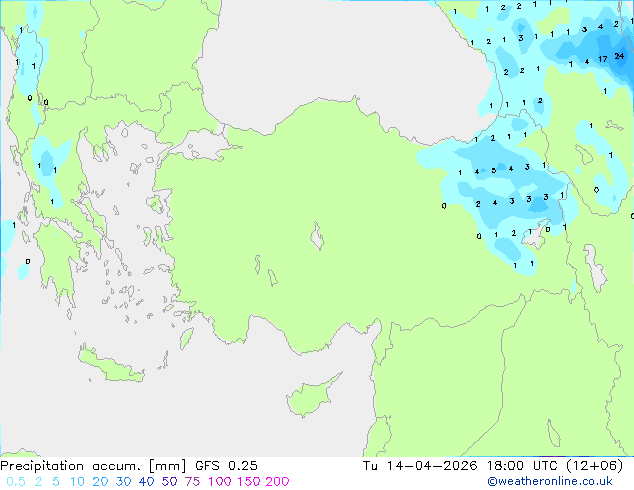Image resolution: width=634 pixels, height=490 pixels.
Task: Click the 20 legend value
Action: click(x=100, y=482)
